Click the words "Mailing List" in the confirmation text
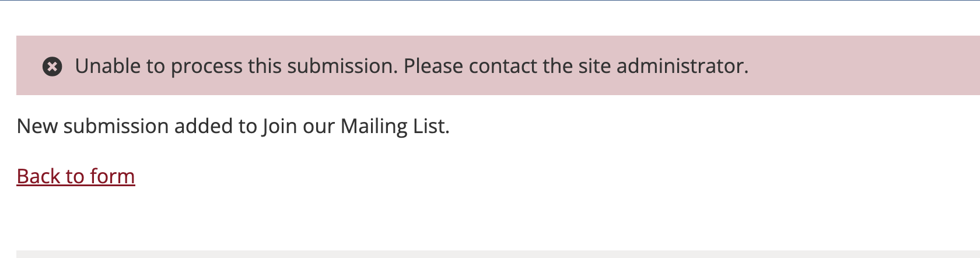This screenshot has width=980, height=258. pyautogui.click(x=393, y=126)
